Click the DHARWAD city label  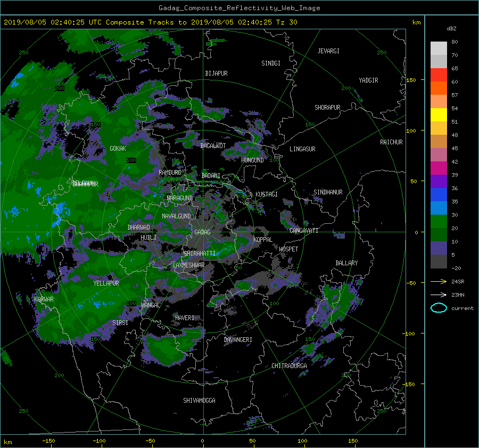click(139, 227)
